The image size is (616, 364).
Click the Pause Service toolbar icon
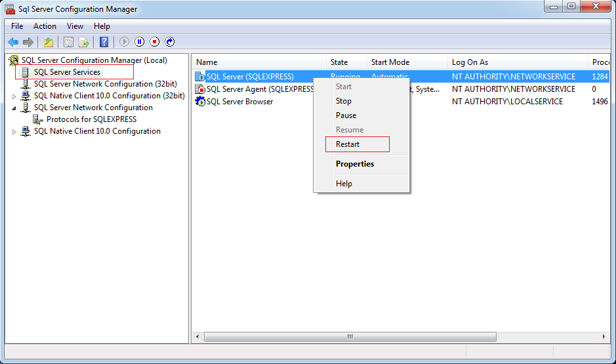(140, 41)
